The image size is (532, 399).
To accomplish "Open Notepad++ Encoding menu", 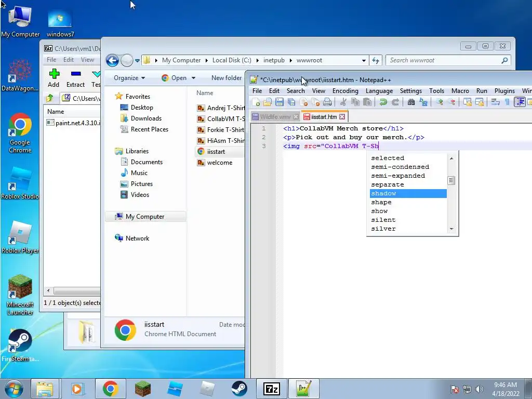I will tap(345, 90).
